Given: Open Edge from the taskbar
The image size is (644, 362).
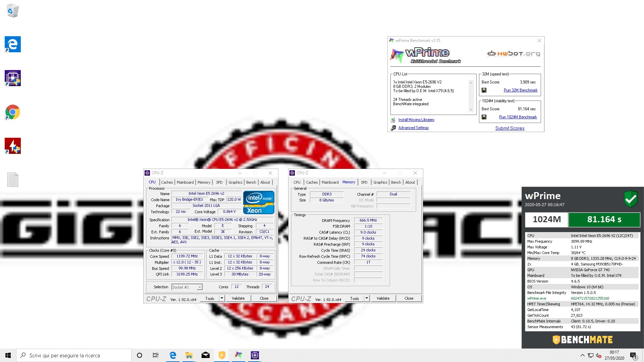Looking at the screenshot, I should point(173,355).
